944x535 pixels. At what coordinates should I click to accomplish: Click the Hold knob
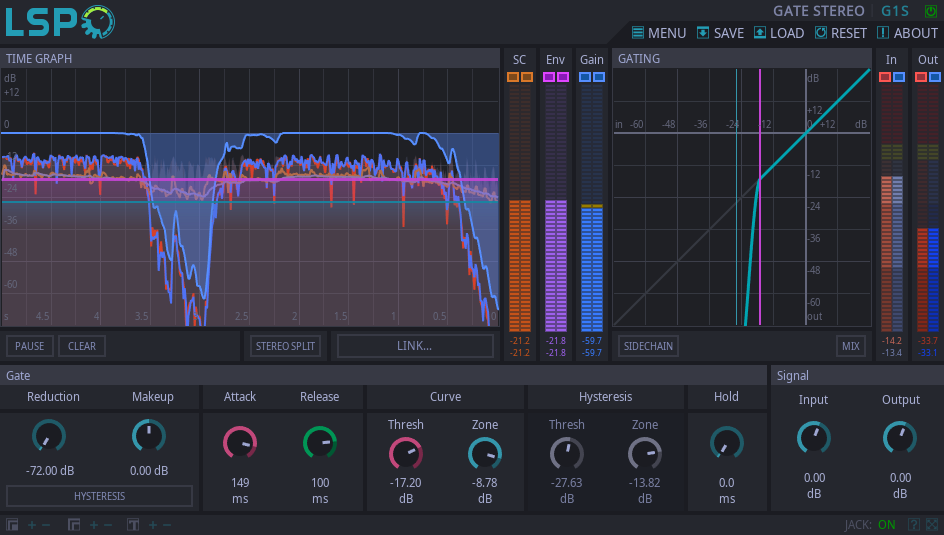click(x=727, y=444)
